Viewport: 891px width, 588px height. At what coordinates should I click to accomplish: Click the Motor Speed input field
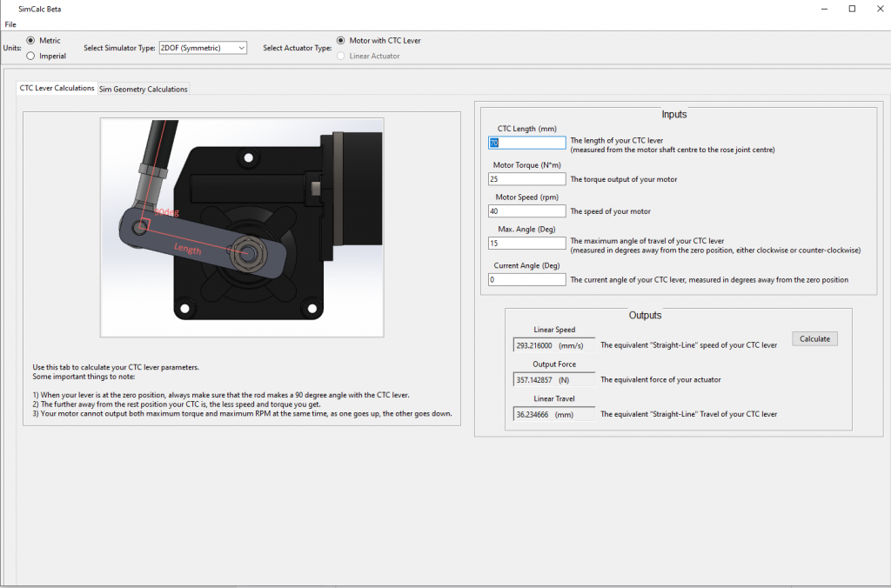(x=526, y=210)
